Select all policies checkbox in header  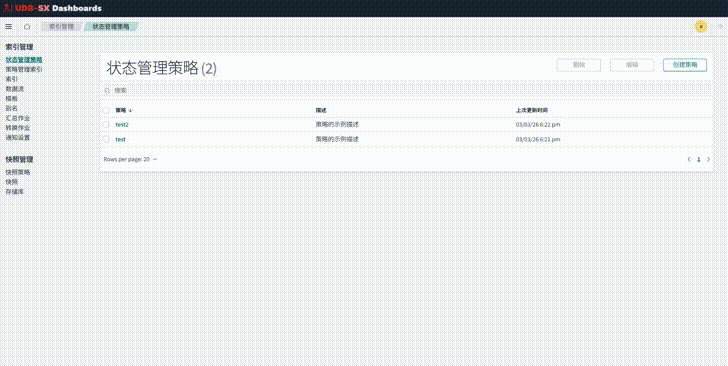tap(106, 111)
